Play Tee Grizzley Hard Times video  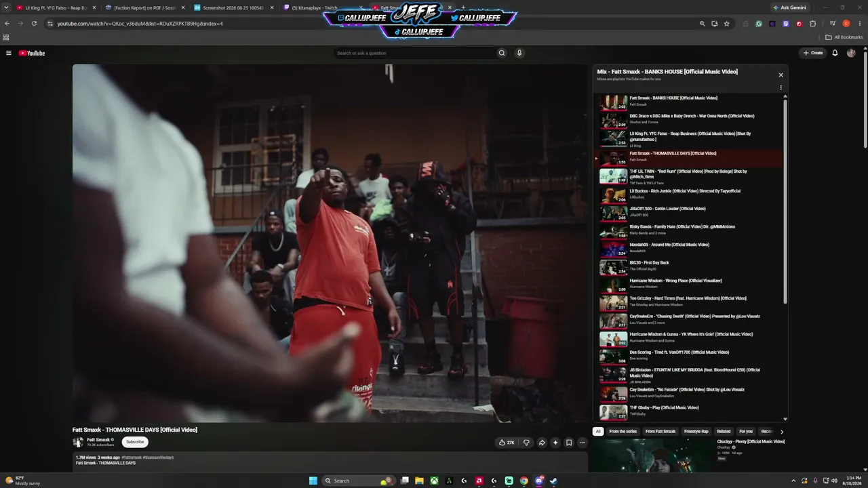click(688, 303)
